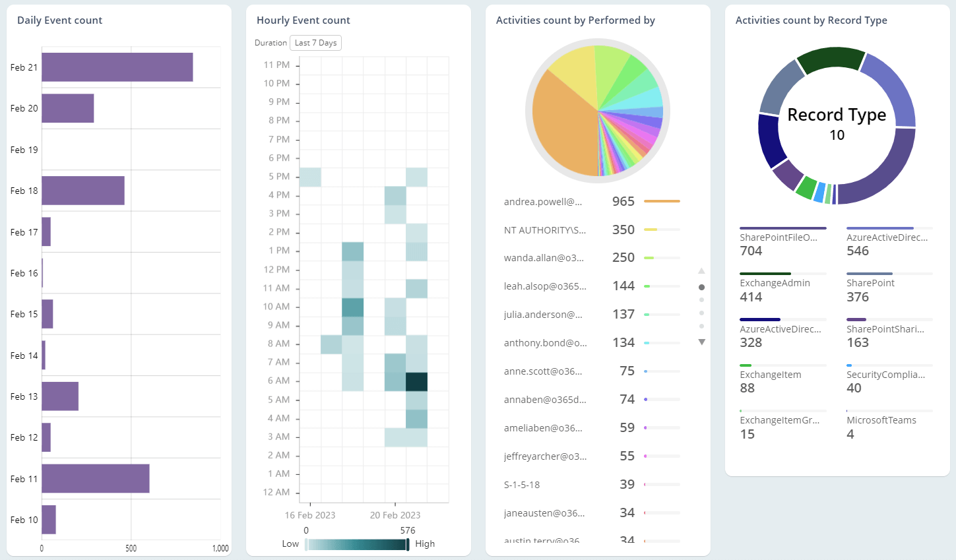Open the "Last 7 Days" duration selector
Screen dimensions: 956x560
click(315, 42)
